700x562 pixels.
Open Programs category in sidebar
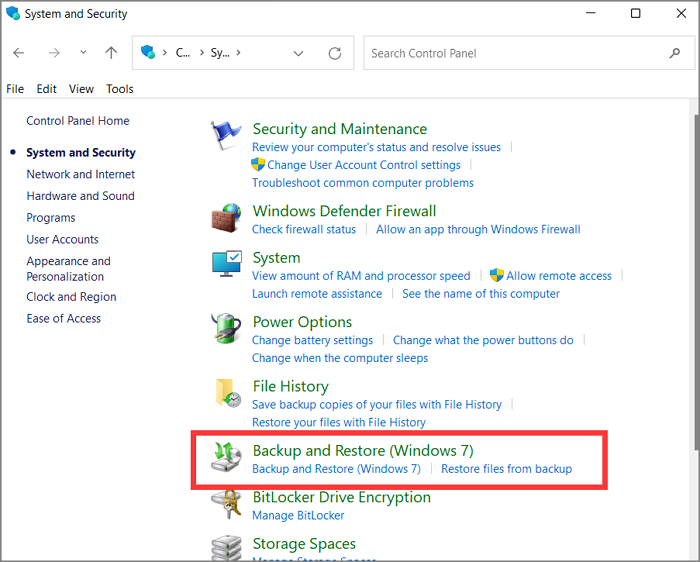point(51,218)
